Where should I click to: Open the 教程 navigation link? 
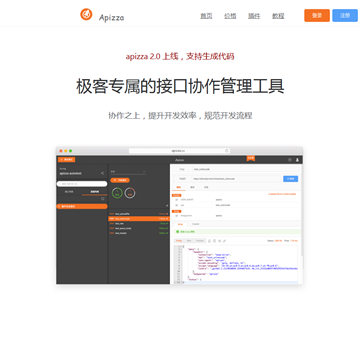pos(278,16)
